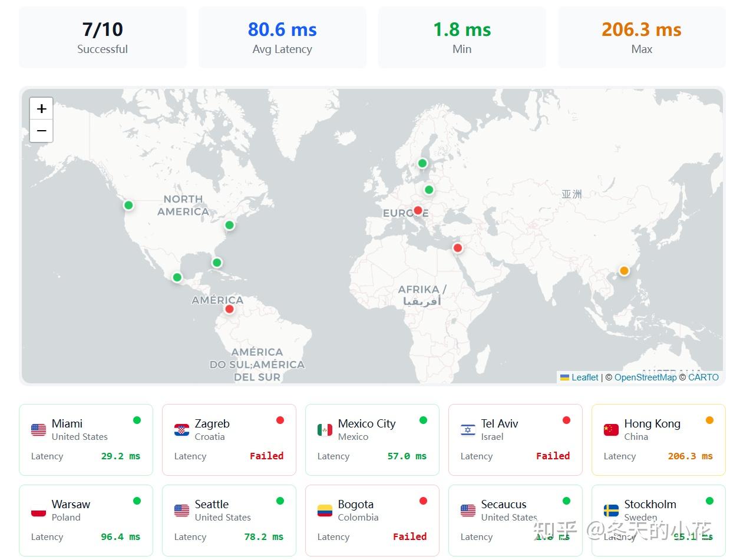730x560 pixels.
Task: Click the Zagreb red map marker
Action: click(x=418, y=210)
